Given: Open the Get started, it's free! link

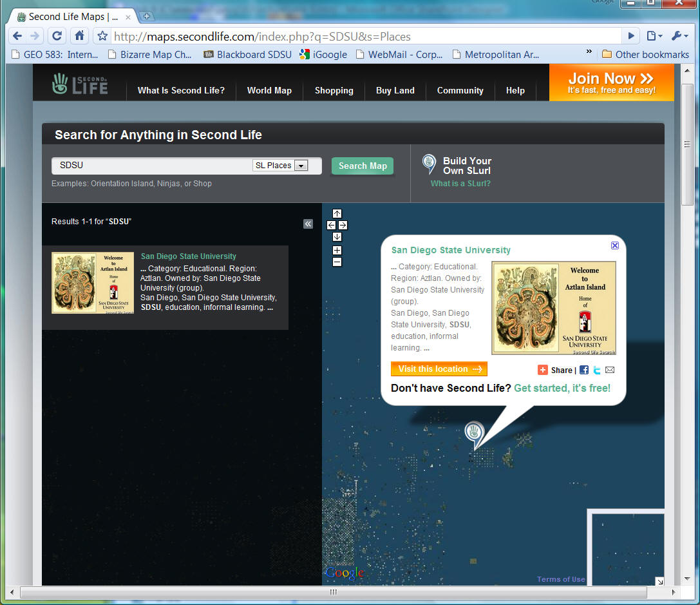Looking at the screenshot, I should click(562, 388).
